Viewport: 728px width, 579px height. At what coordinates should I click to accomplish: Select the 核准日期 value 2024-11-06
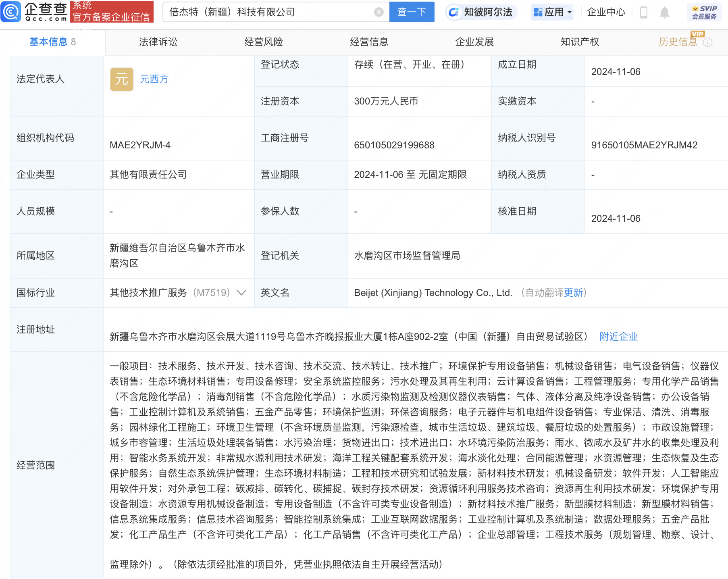point(616,219)
